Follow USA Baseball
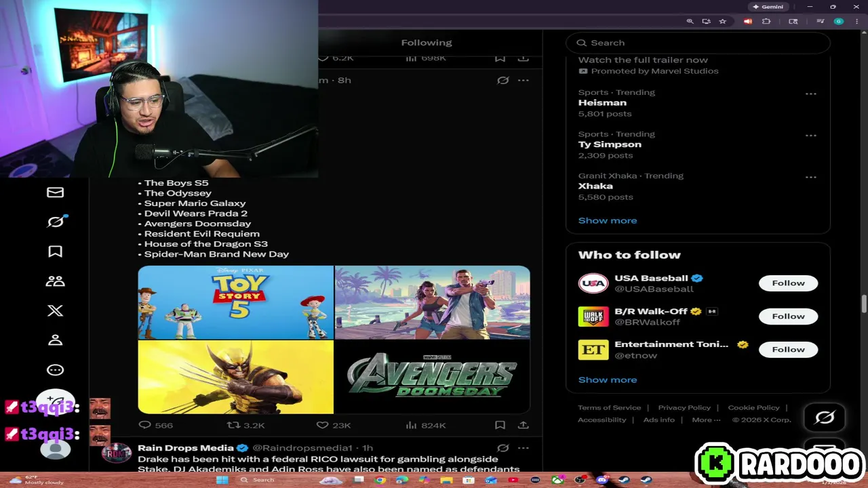This screenshot has height=488, width=868. pyautogui.click(x=788, y=283)
